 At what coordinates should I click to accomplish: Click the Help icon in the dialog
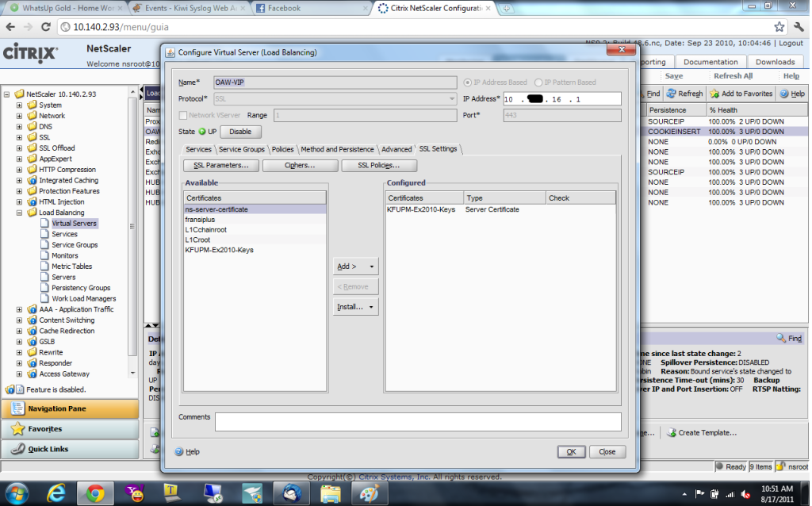coord(179,451)
